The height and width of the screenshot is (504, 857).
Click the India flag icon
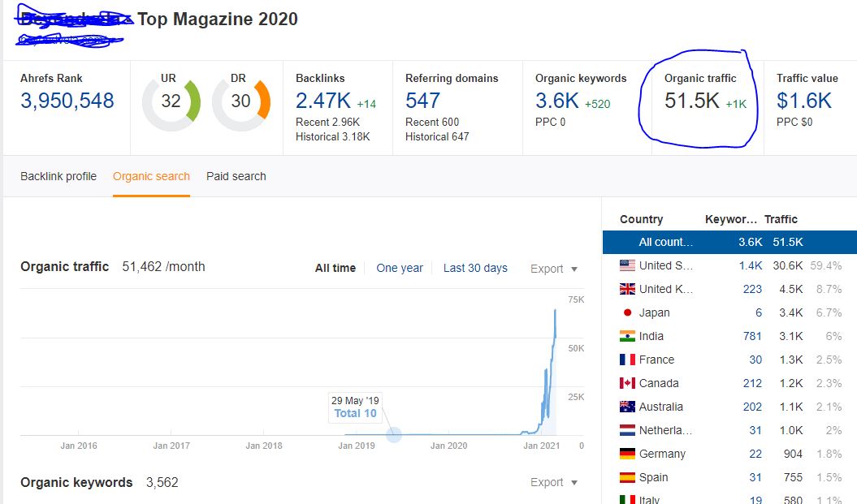(627, 336)
